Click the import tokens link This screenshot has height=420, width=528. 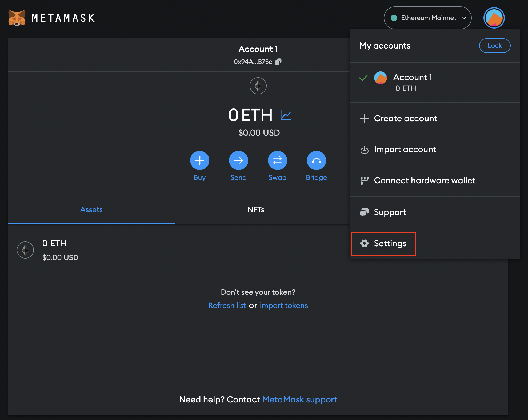click(x=284, y=305)
